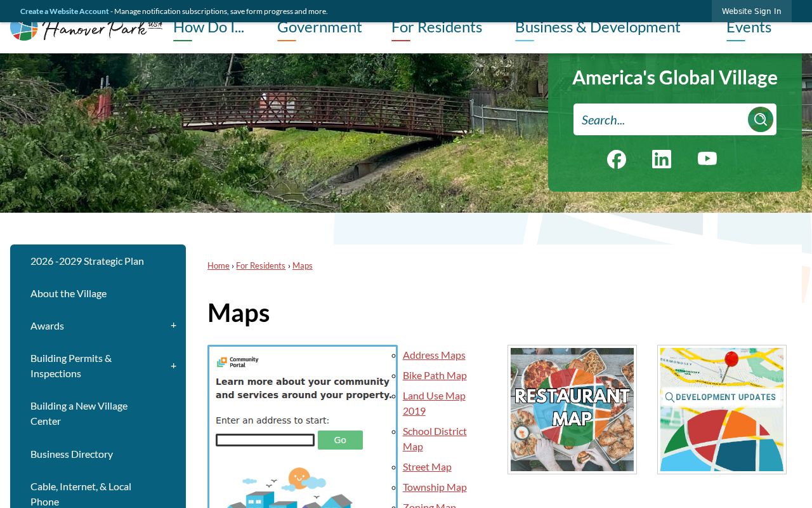Expand the Awards submenu
812x508 pixels.
tap(173, 326)
